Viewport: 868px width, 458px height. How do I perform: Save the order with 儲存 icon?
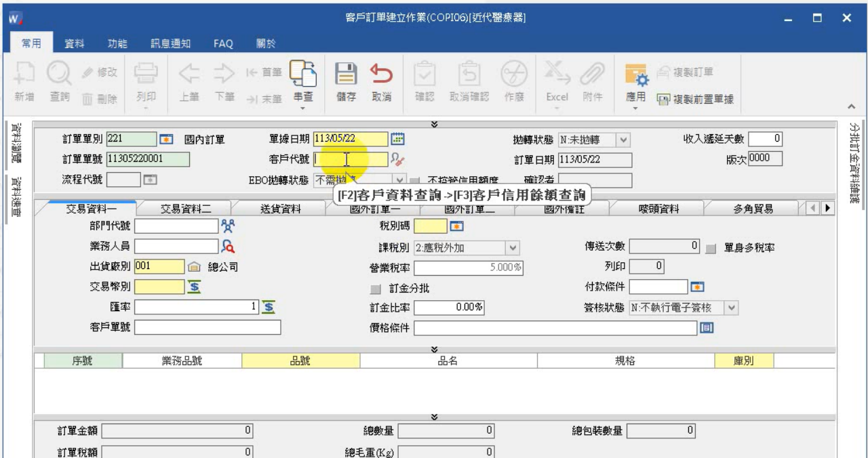point(347,75)
